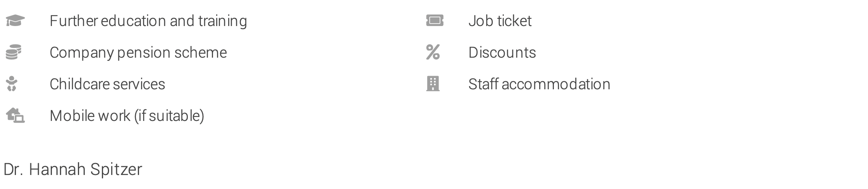Screen dimensions: 868x189
Task: Click the Dr. Hannah Spitzer name
Action: click(73, 169)
